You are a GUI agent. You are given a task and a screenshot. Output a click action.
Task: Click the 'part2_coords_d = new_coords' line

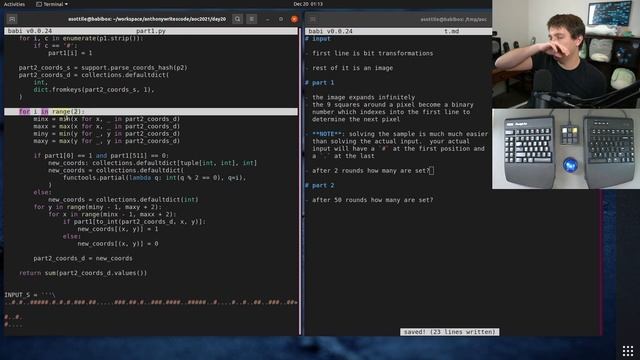pyautogui.click(x=83, y=259)
